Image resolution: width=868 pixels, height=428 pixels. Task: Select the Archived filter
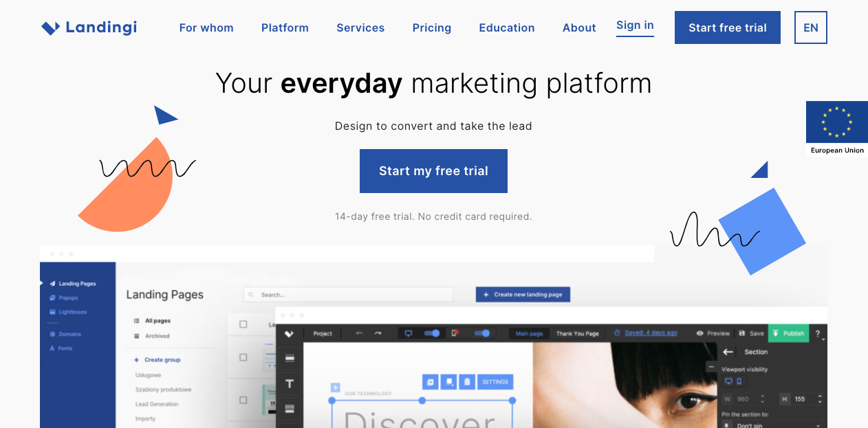coord(152,336)
